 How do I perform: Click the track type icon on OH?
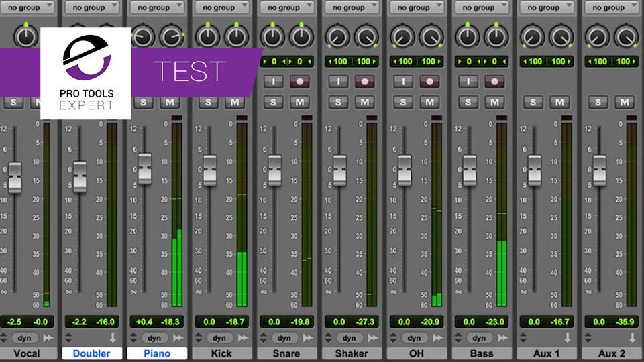(x=438, y=338)
